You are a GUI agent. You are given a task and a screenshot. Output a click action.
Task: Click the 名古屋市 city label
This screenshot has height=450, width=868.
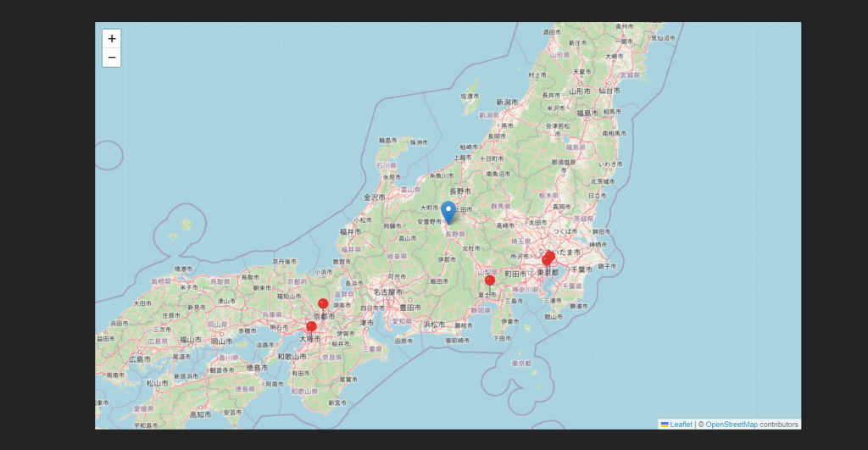pyautogui.click(x=387, y=292)
